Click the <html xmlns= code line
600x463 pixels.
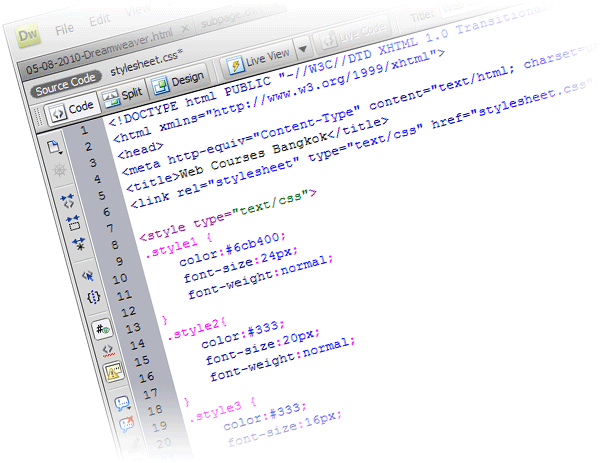pyautogui.click(x=279, y=97)
